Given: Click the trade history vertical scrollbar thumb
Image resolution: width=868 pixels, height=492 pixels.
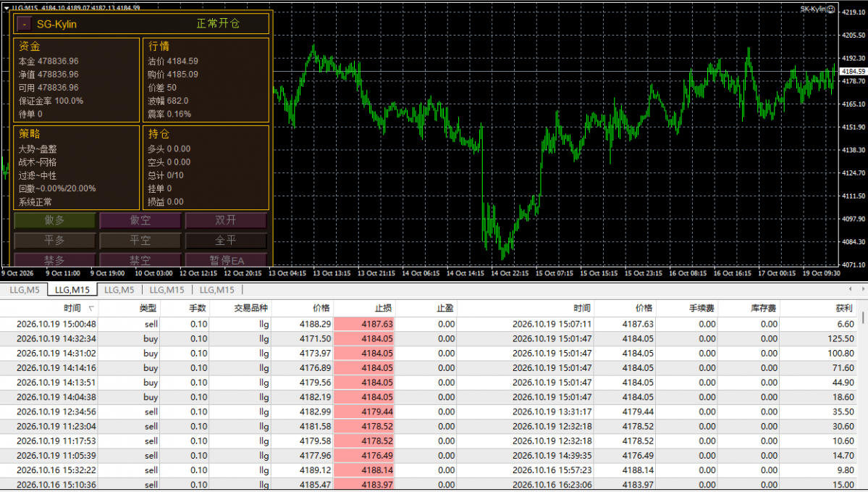Looking at the screenshot, I should (863, 318).
